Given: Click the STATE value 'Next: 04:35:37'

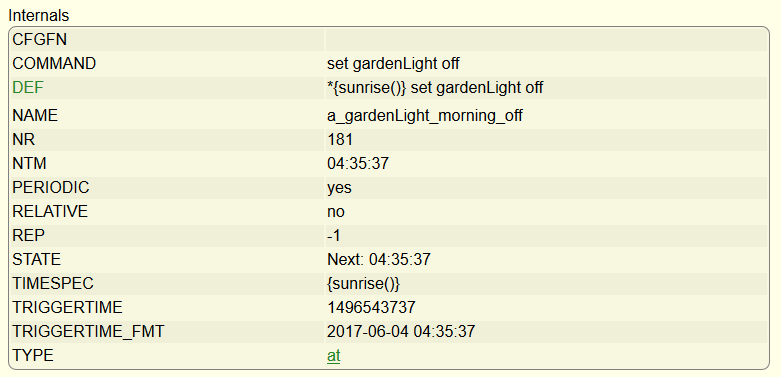Looking at the screenshot, I should 379,259.
